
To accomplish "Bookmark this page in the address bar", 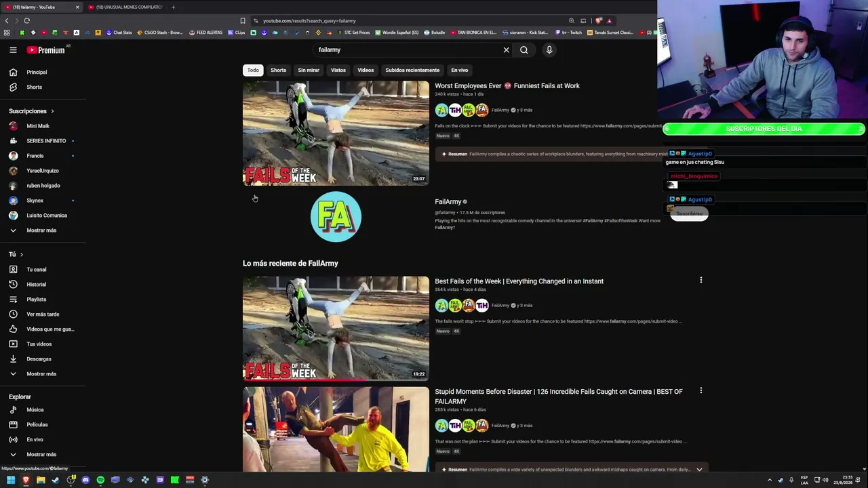I will (243, 20).
